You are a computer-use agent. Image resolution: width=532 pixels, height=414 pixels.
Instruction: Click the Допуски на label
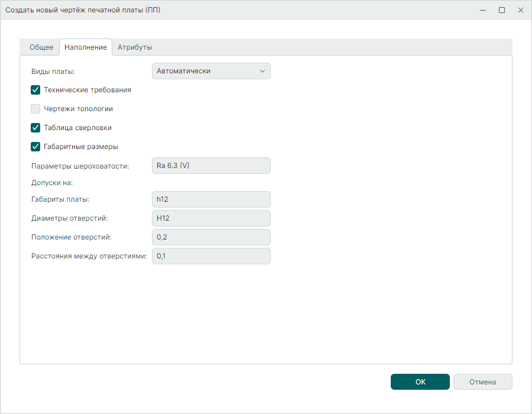point(52,183)
